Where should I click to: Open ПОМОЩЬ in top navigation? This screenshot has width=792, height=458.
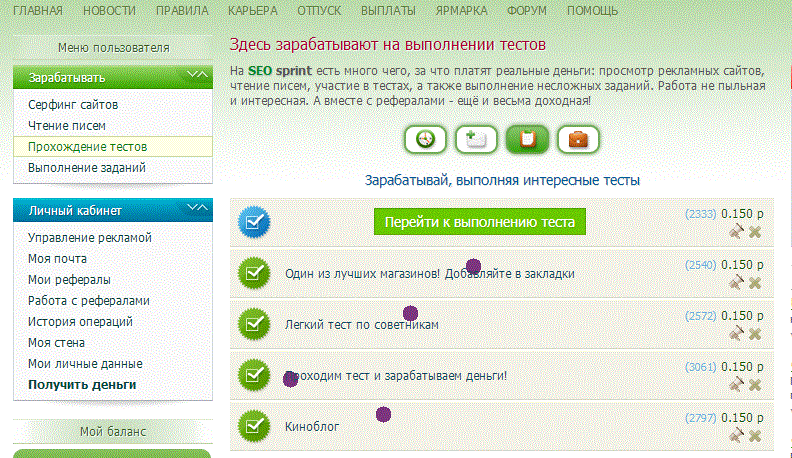tap(592, 11)
